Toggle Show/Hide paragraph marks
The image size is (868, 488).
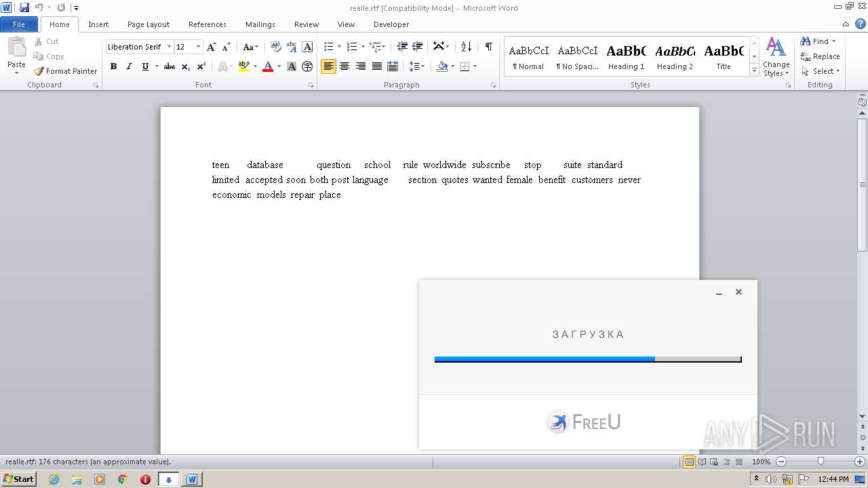coord(488,46)
